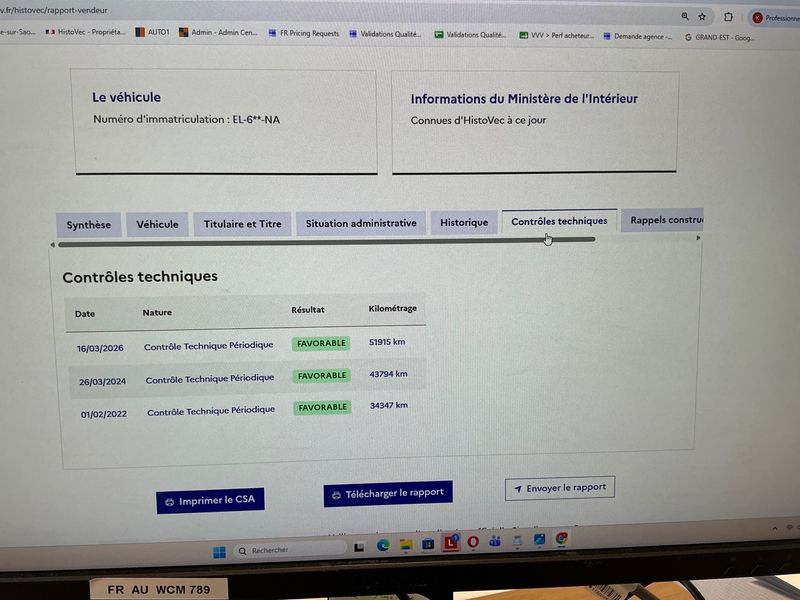800x600 pixels.
Task: Open the Admin - Admin Center bookmark
Action: 218,33
